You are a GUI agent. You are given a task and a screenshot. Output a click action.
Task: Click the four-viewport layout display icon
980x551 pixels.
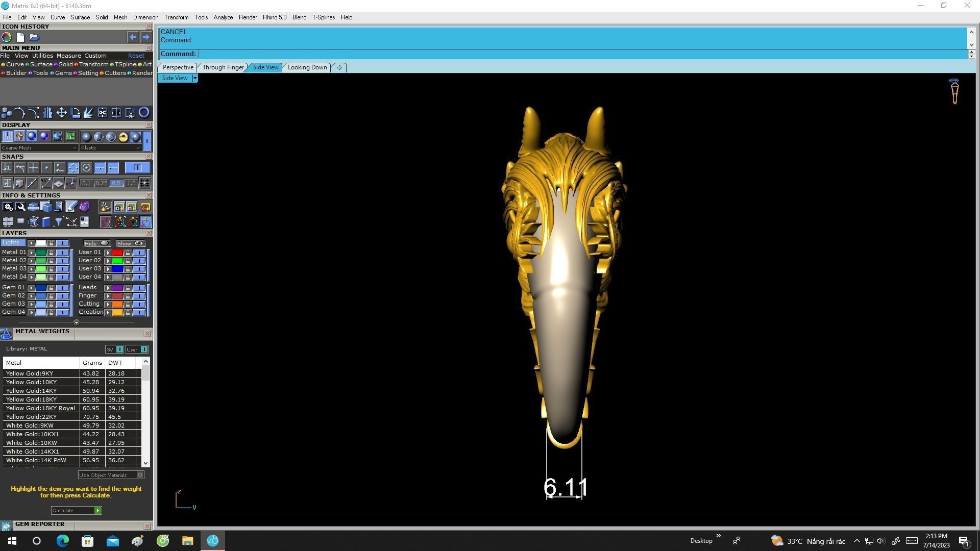click(x=70, y=136)
